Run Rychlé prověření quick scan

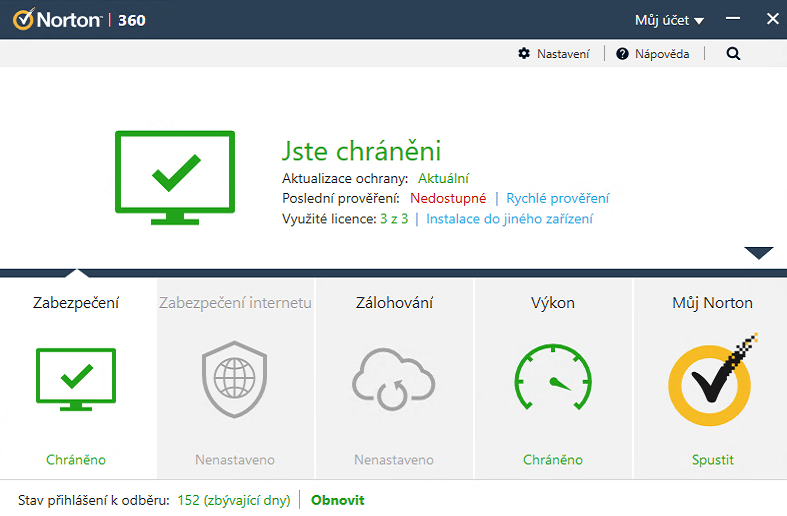pyautogui.click(x=558, y=198)
